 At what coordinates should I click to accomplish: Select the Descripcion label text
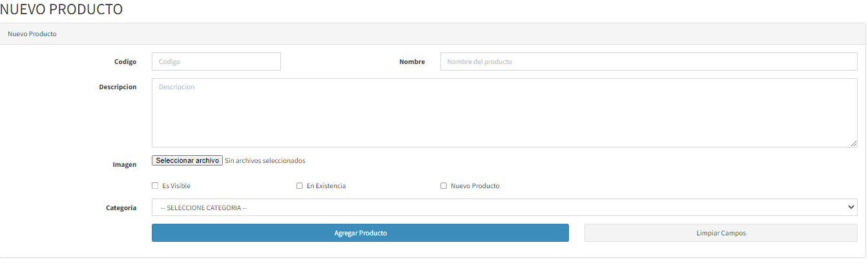118,87
